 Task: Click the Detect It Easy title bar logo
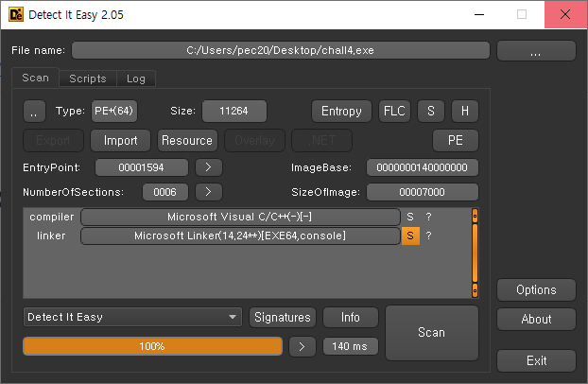[x=16, y=14]
